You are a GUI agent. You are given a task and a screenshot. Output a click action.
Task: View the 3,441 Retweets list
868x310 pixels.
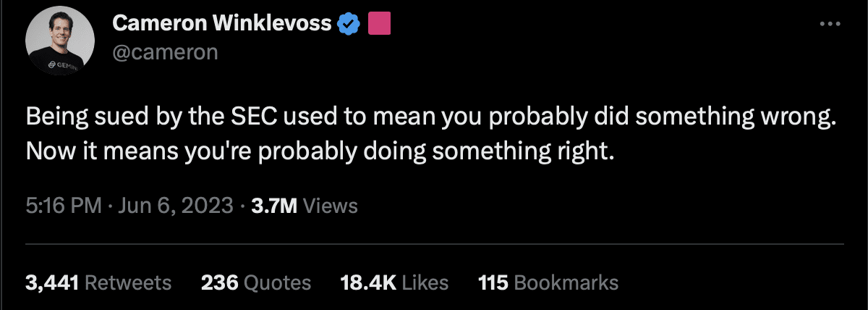click(98, 282)
